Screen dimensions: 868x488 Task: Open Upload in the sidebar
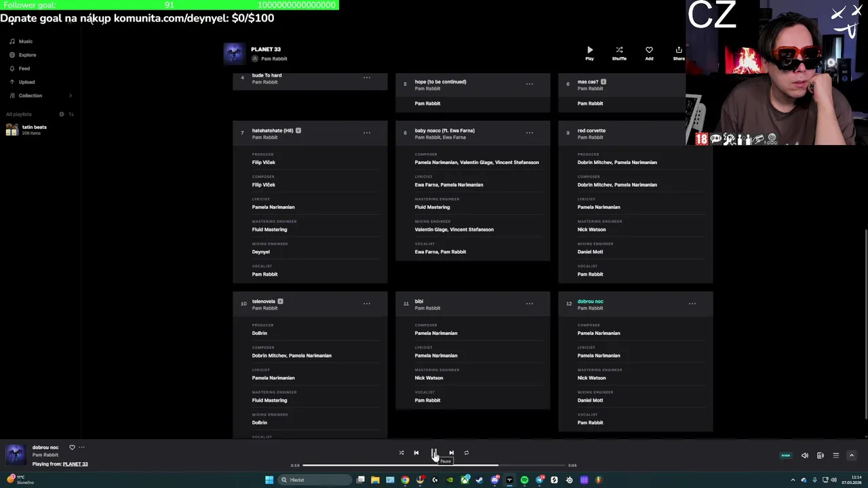point(26,82)
